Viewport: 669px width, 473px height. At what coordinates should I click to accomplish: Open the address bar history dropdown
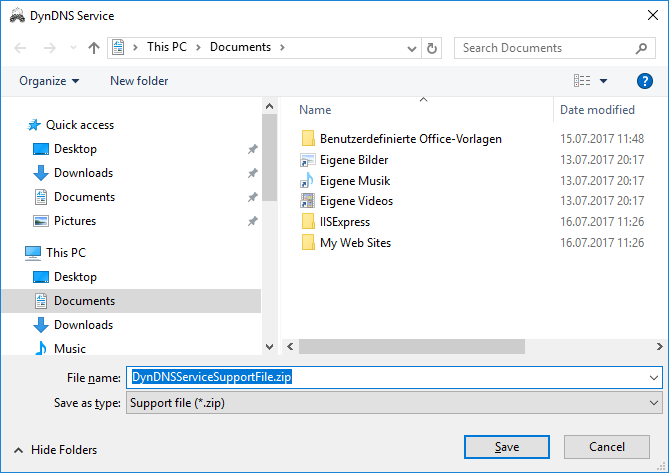pyautogui.click(x=411, y=48)
